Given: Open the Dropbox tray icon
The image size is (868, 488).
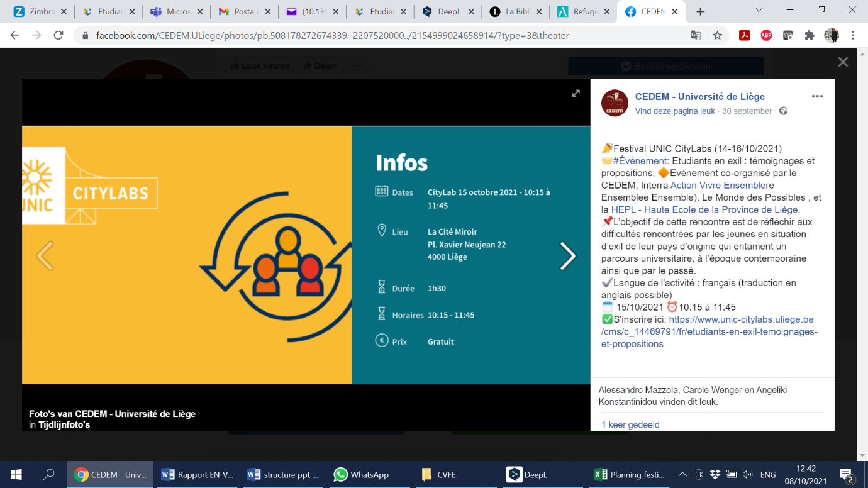Looking at the screenshot, I should point(715,475).
